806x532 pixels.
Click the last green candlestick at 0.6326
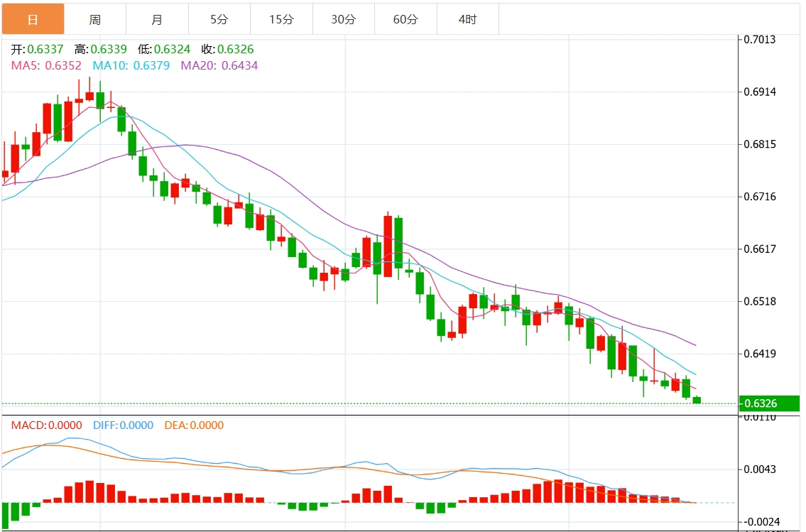click(697, 400)
